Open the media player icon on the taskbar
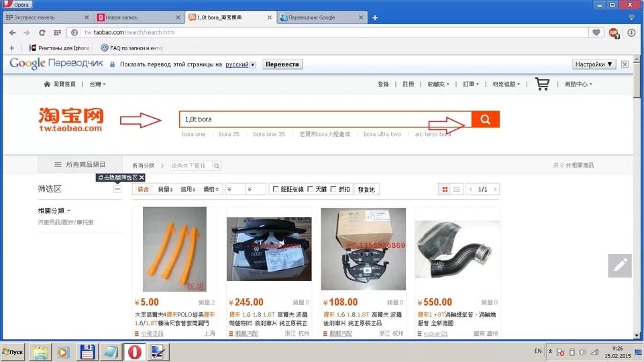The height and width of the screenshot is (362, 644). coord(64,352)
